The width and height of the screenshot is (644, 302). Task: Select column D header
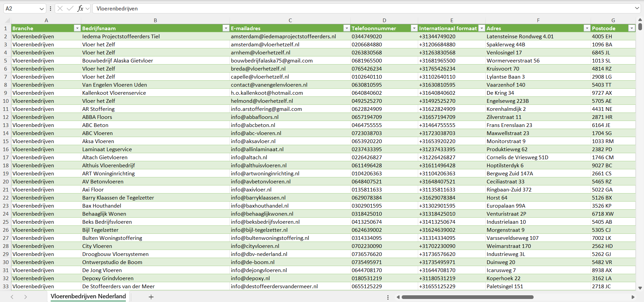(384, 20)
